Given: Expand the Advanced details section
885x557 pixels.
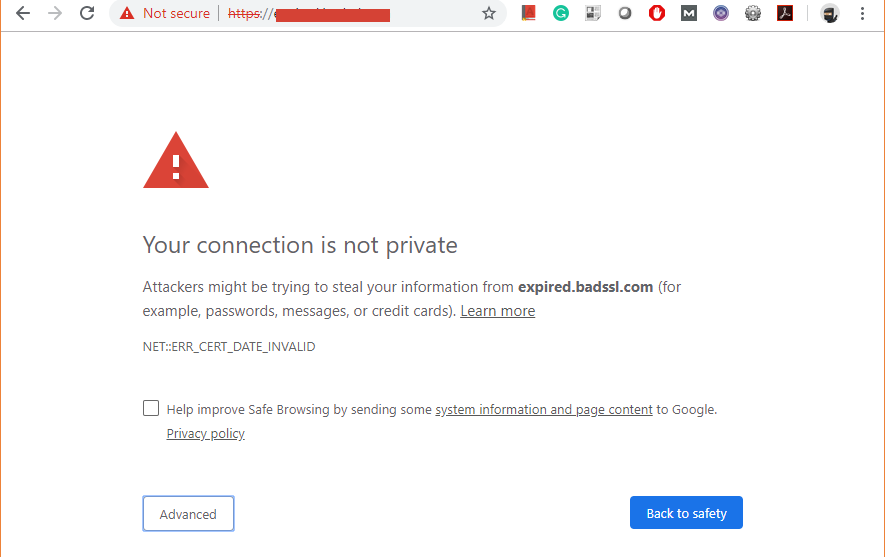Looking at the screenshot, I should pos(188,514).
